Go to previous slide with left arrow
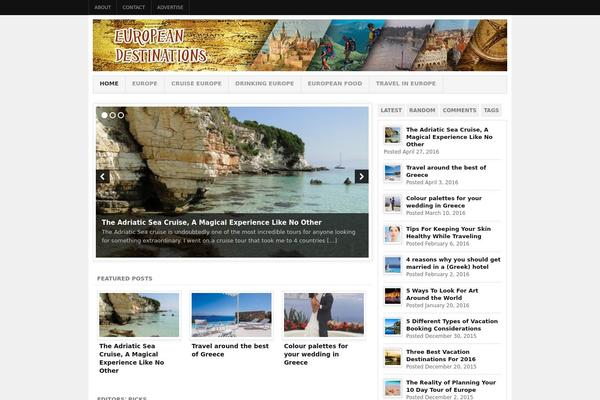This screenshot has height=400, width=600. pyautogui.click(x=103, y=176)
